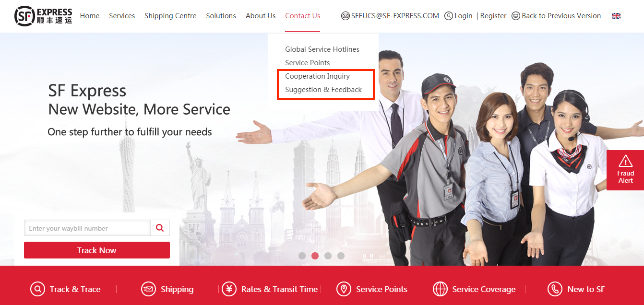This screenshot has width=644, height=305.
Task: Click the email envelope icon in header
Action: pyautogui.click(x=345, y=16)
